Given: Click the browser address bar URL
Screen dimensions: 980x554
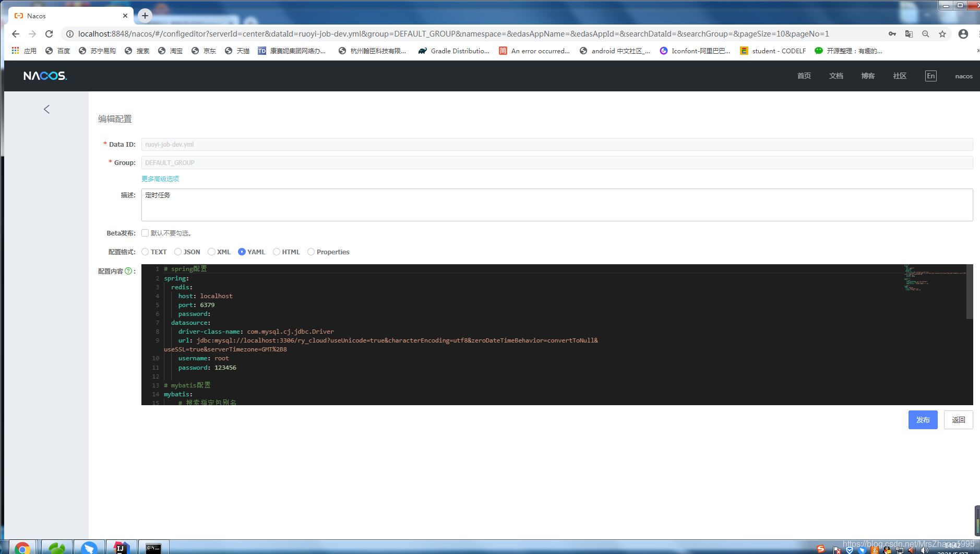Looking at the screenshot, I should 453,34.
